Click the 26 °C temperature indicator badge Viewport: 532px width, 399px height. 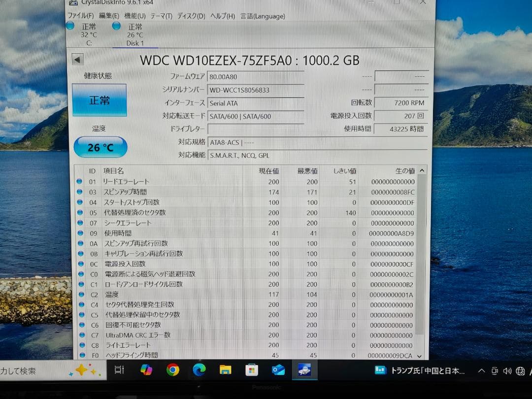pyautogui.click(x=100, y=146)
